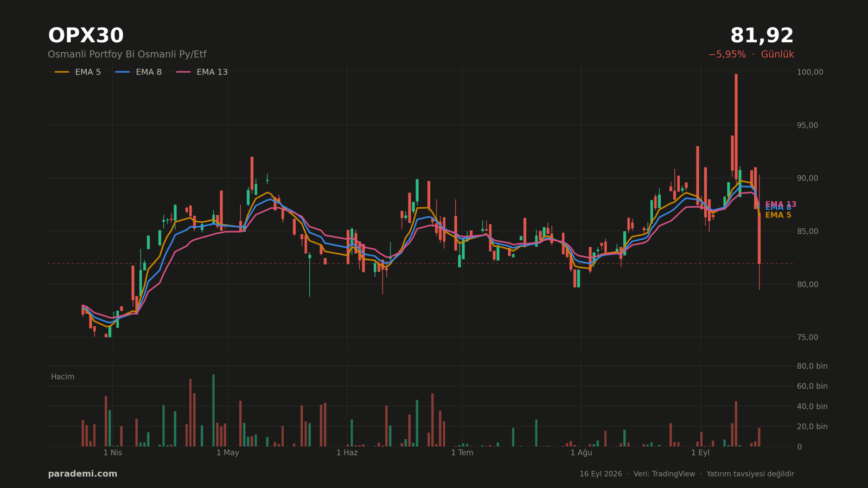Click the 1 Nis date axis label

click(113, 453)
